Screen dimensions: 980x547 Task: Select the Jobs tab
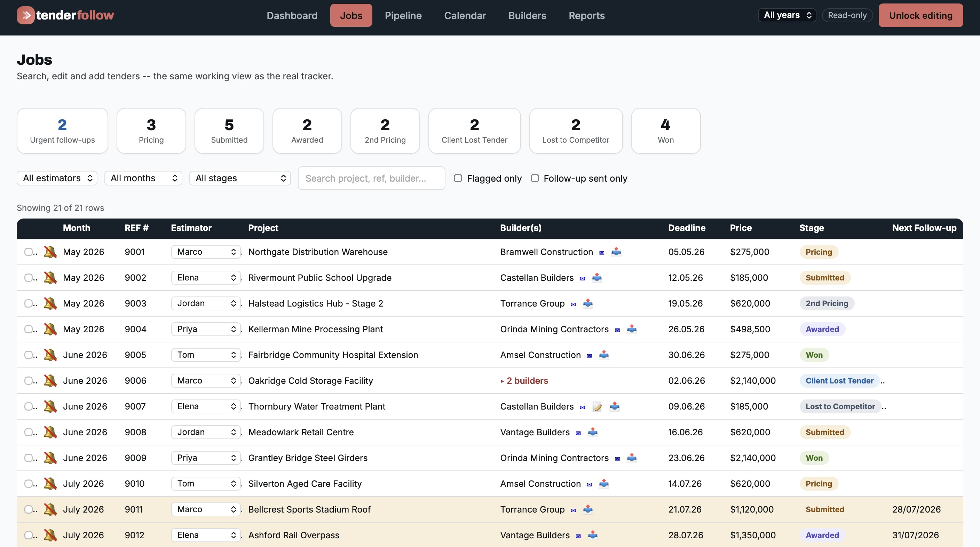tap(351, 15)
